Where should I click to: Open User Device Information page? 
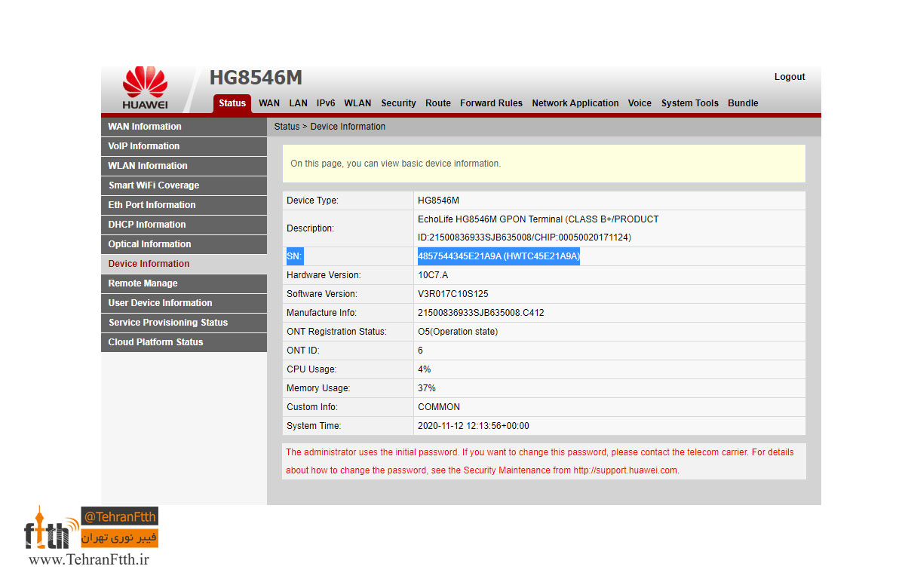click(x=184, y=303)
